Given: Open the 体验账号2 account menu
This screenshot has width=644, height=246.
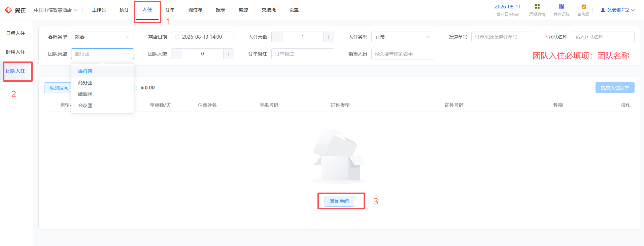Looking at the screenshot, I should (x=618, y=10).
